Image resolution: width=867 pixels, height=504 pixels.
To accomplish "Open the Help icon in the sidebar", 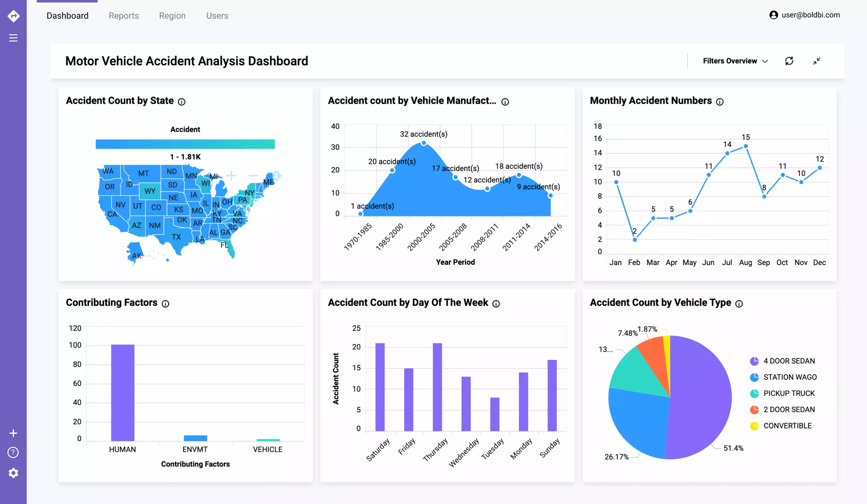I will (13, 452).
